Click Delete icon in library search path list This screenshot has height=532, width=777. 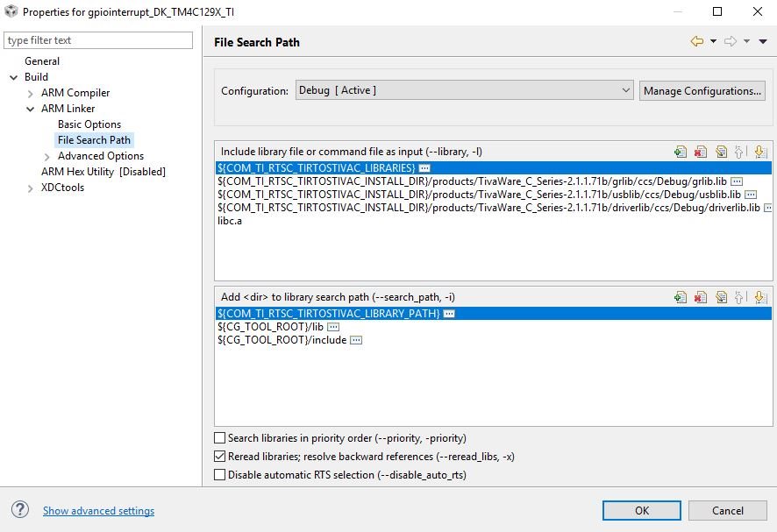pos(700,298)
